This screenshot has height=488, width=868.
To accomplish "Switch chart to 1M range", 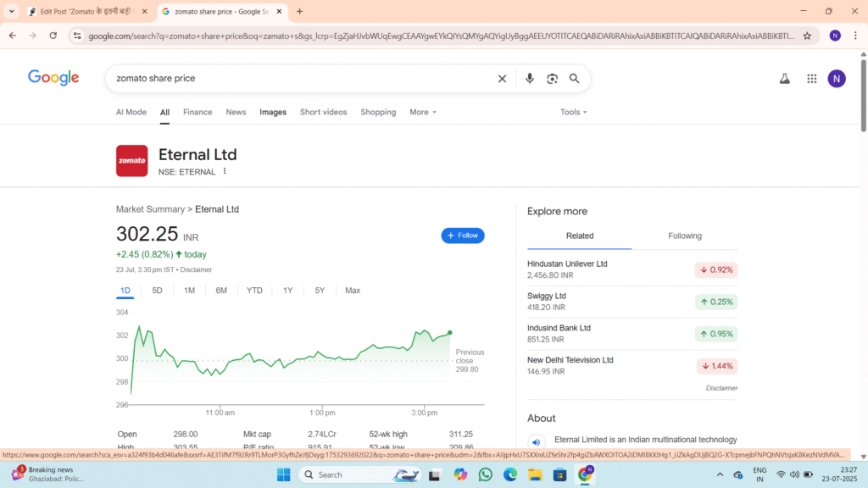I will 189,291.
